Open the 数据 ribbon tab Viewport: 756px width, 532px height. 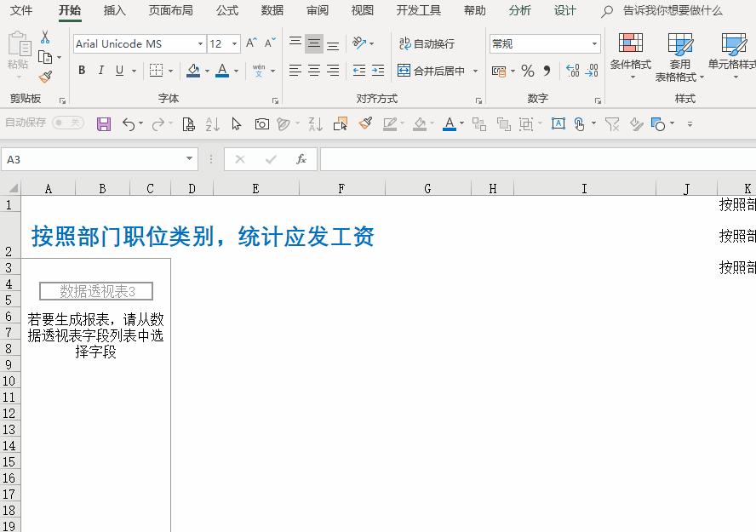(x=272, y=11)
